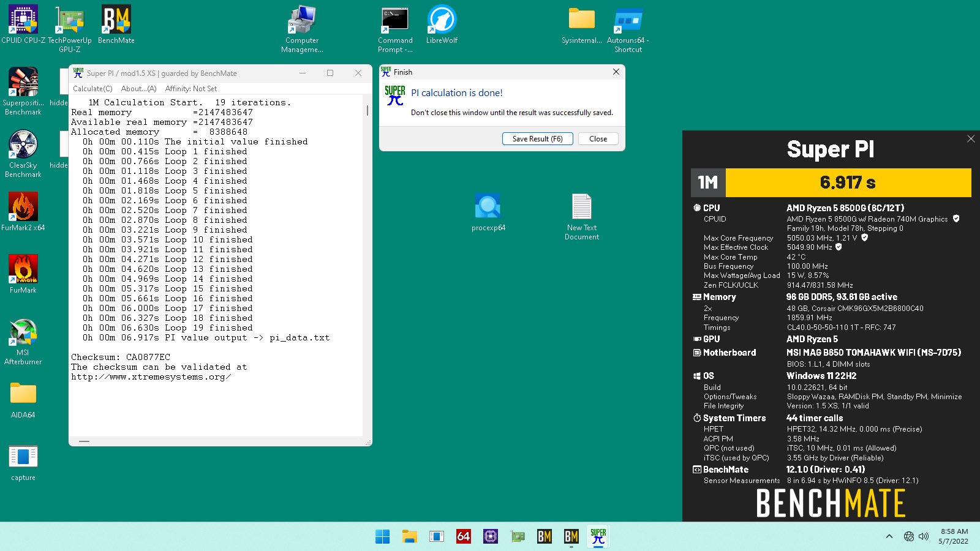Click the Checksum: CA0877EC line
This screenshot has width=980, height=551.
[x=121, y=357]
